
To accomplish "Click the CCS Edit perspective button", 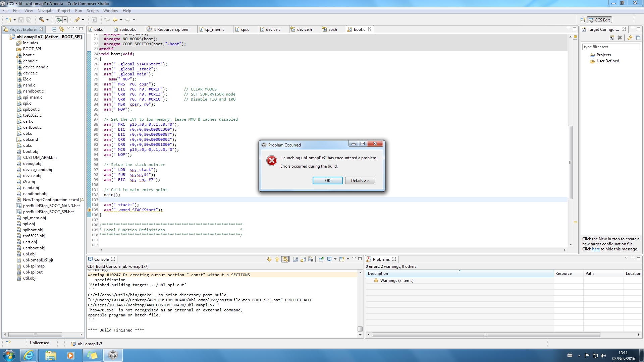I will tap(599, 20).
